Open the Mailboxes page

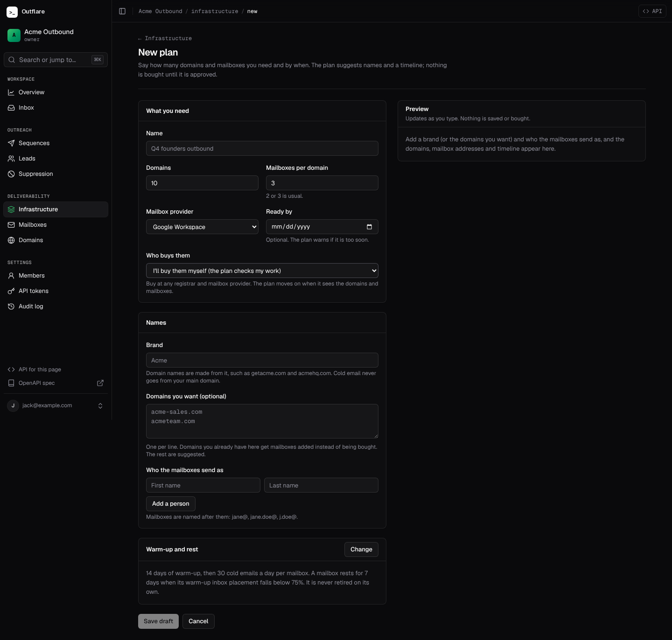coord(56,225)
